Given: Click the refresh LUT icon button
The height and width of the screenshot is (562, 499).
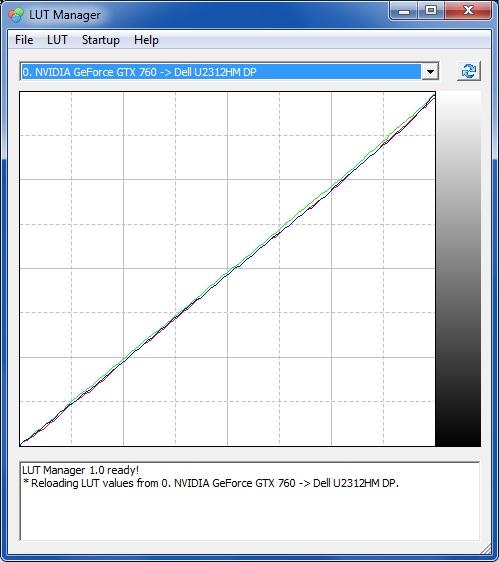Looking at the screenshot, I should click(469, 71).
